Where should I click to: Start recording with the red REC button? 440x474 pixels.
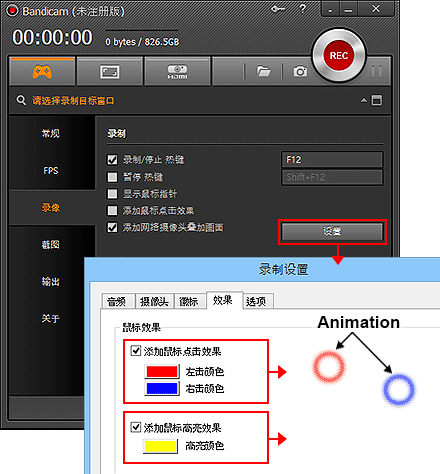[339, 55]
